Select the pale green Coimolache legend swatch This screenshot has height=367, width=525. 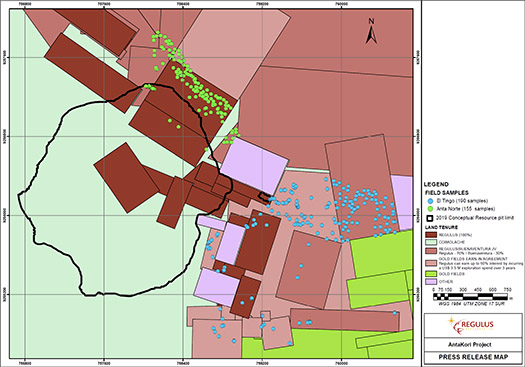pos(431,242)
